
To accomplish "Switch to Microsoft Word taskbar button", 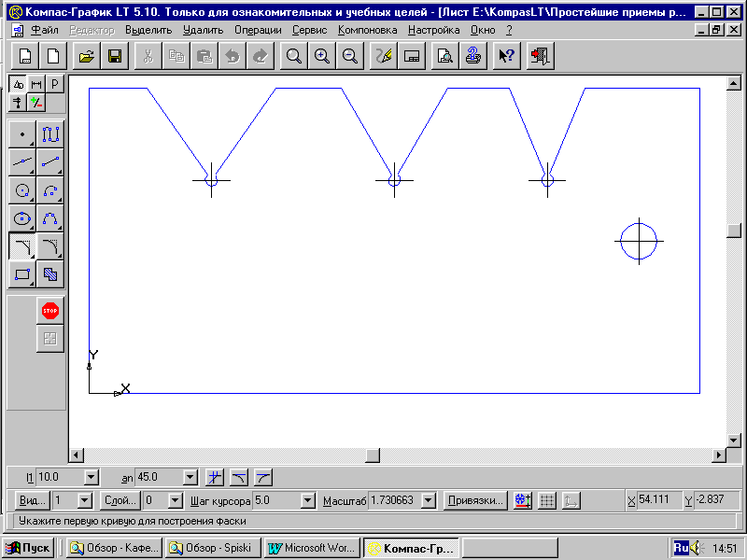I will (312, 548).
